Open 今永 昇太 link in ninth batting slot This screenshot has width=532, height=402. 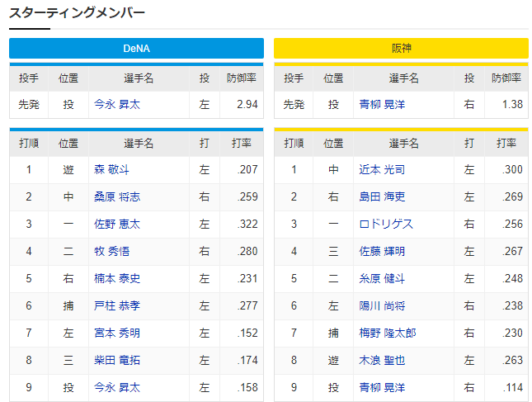pyautogui.click(x=117, y=387)
